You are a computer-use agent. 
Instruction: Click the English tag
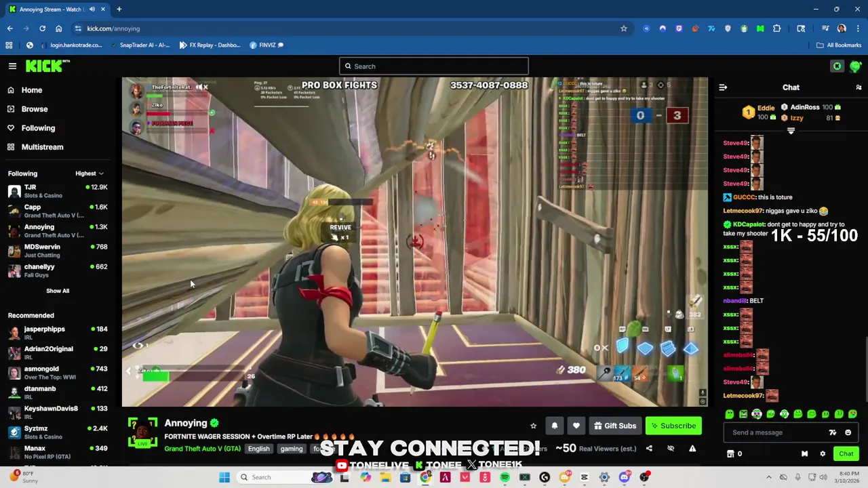(x=258, y=449)
